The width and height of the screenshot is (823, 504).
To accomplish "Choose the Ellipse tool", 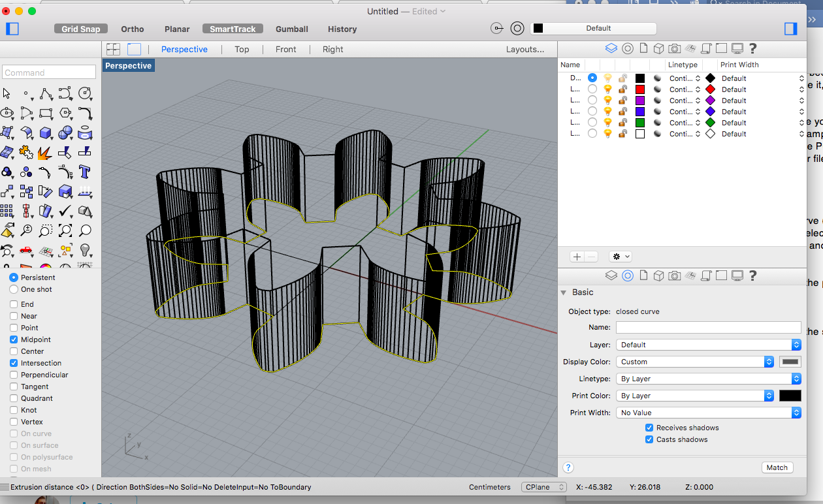I will click(x=7, y=113).
